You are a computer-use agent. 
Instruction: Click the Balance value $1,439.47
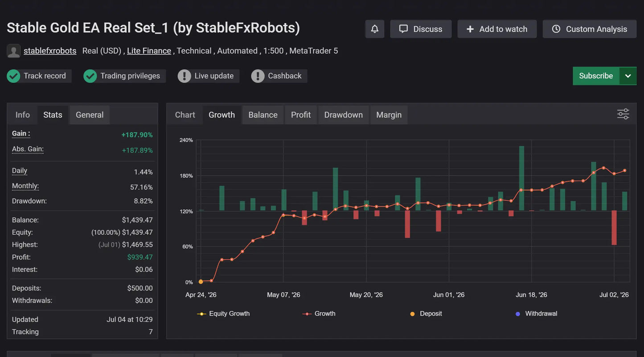coord(137,220)
